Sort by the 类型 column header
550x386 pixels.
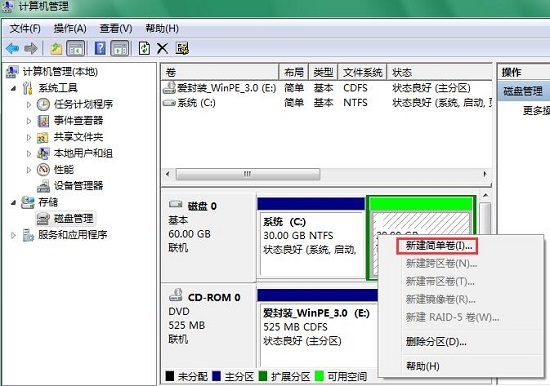pos(323,72)
